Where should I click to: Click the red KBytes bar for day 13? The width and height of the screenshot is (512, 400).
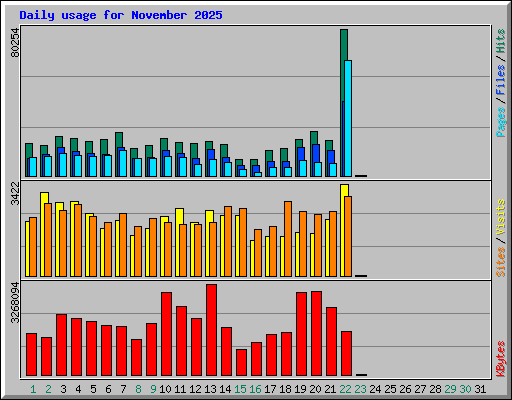pos(211,330)
